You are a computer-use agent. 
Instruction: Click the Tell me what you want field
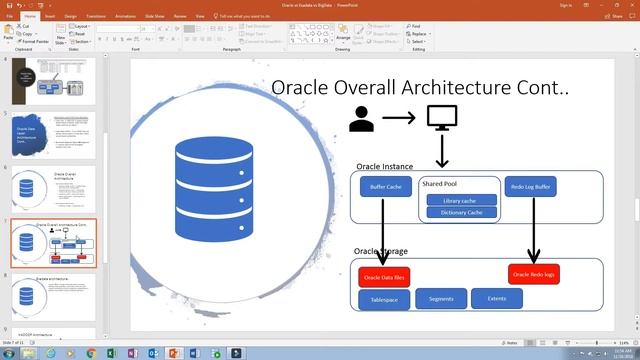pyautogui.click(x=242, y=16)
